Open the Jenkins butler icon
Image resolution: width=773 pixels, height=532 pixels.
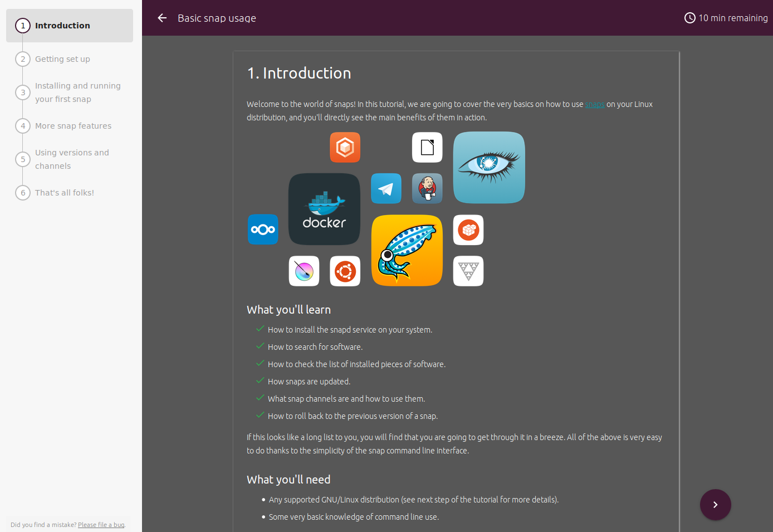point(427,188)
